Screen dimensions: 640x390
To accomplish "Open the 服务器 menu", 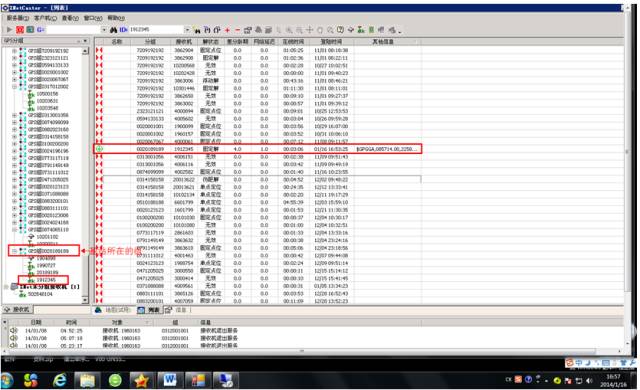I will 18,18.
